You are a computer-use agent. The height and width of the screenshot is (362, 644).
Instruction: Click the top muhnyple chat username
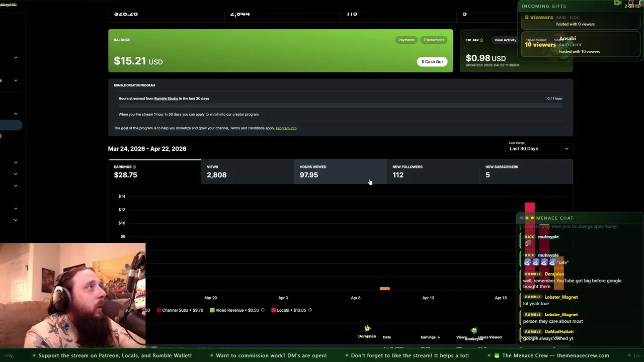[x=548, y=237]
